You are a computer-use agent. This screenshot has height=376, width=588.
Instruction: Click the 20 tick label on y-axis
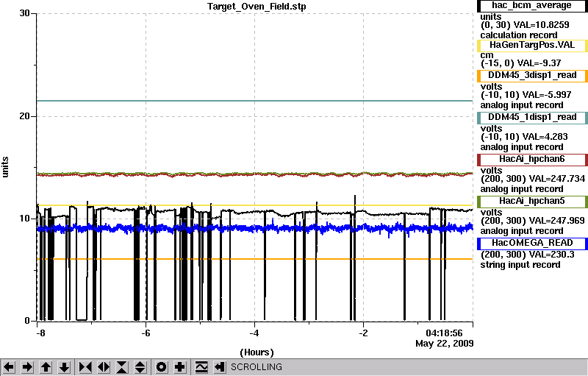click(x=25, y=116)
